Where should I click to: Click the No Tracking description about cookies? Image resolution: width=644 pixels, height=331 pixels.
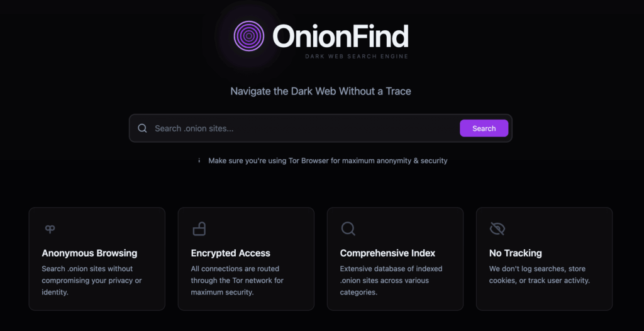[x=539, y=274]
